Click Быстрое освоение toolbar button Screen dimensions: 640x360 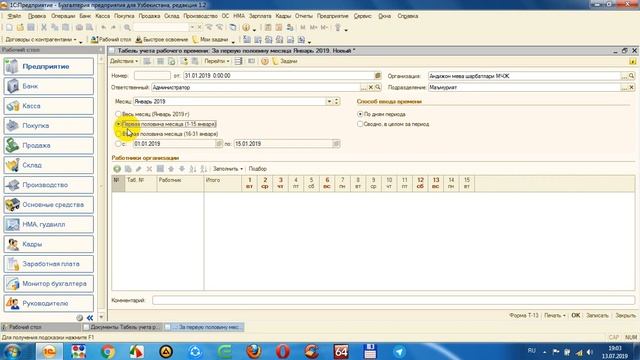coord(162,40)
